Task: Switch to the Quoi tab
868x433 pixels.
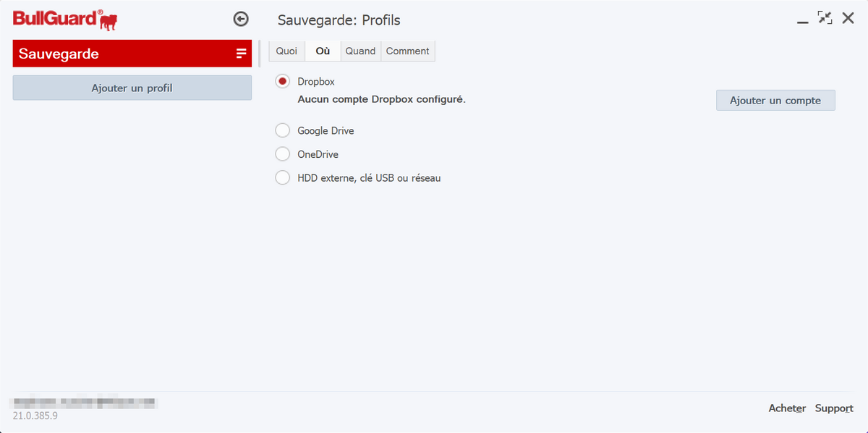Action: 286,51
